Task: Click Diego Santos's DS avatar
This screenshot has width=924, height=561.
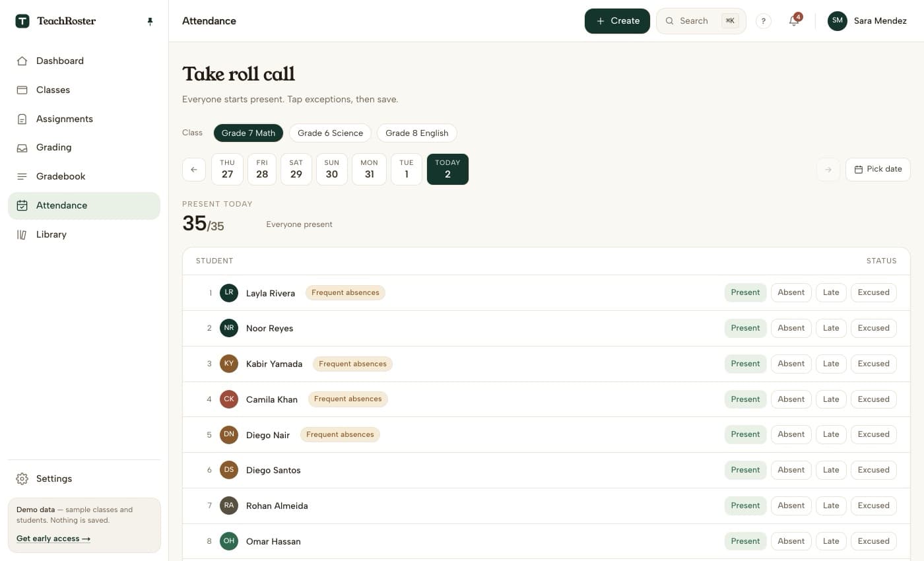Action: (229, 470)
